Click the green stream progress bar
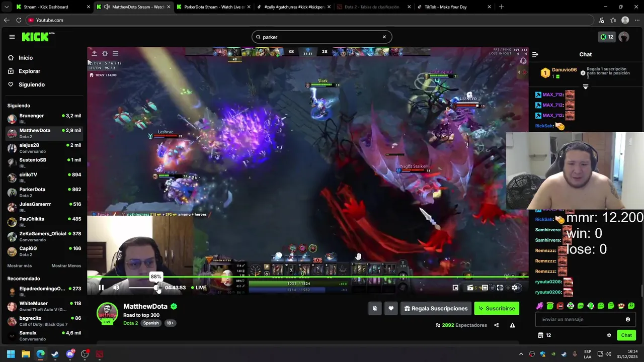Image resolution: width=644 pixels, height=362 pixels. pyautogui.click(x=308, y=277)
